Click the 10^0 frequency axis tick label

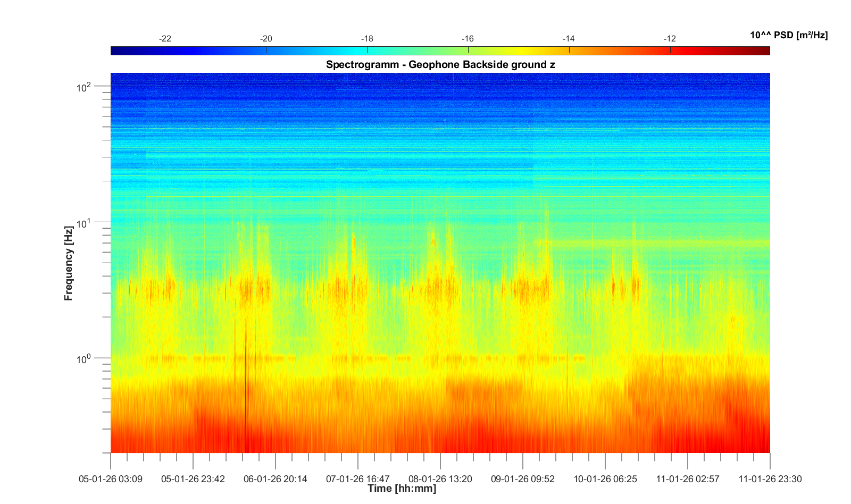click(84, 359)
